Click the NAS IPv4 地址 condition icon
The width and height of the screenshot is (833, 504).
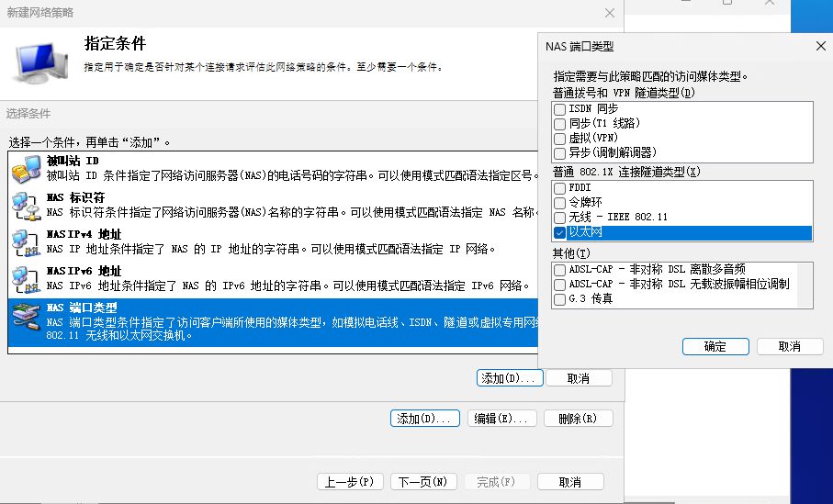pyautogui.click(x=26, y=242)
